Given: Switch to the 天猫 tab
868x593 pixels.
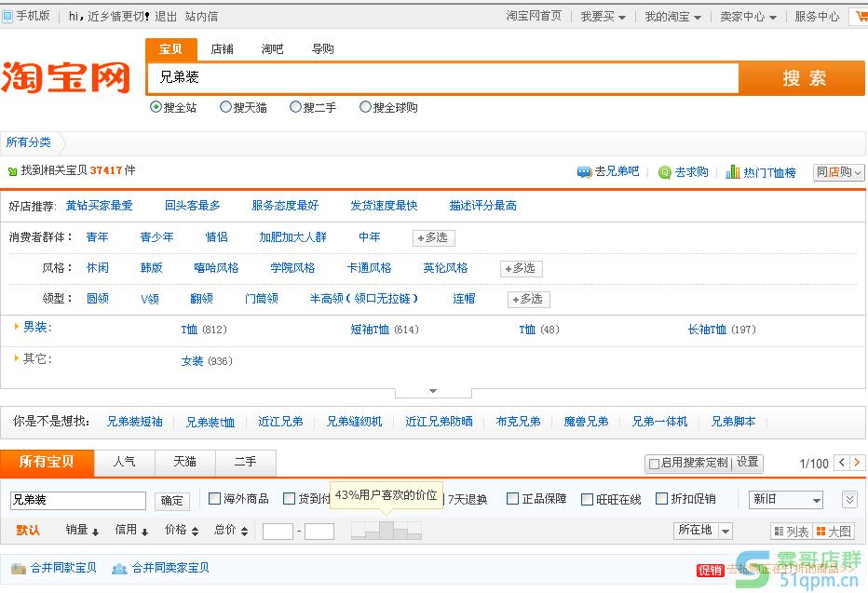Looking at the screenshot, I should [183, 463].
